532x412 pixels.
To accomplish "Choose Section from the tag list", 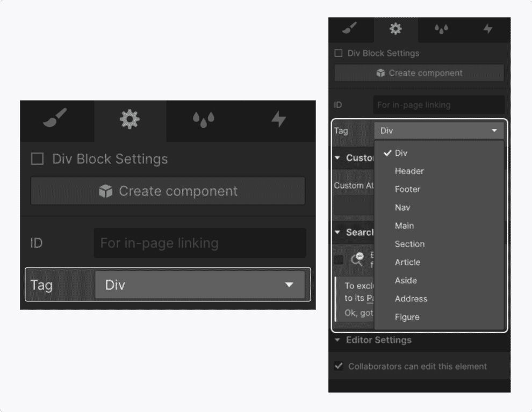I will point(409,244).
